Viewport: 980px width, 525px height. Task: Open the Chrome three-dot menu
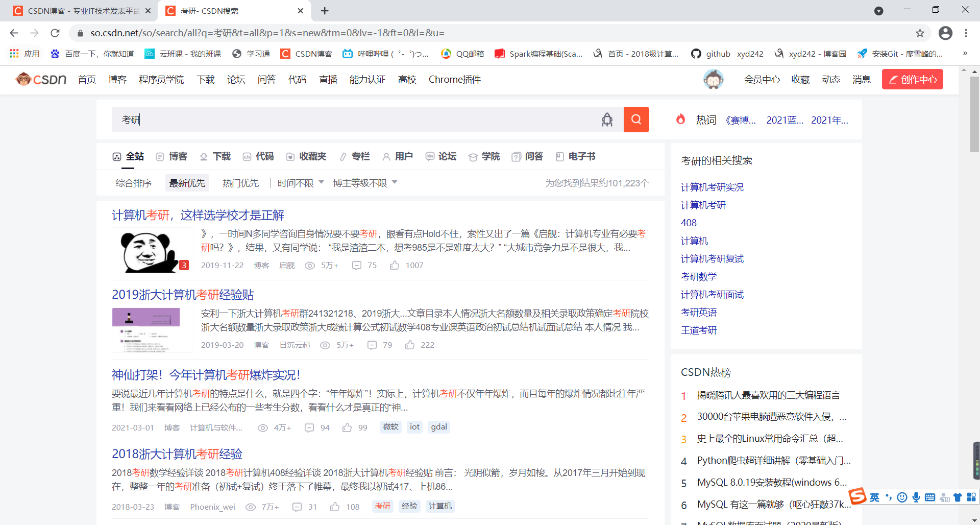coord(966,33)
